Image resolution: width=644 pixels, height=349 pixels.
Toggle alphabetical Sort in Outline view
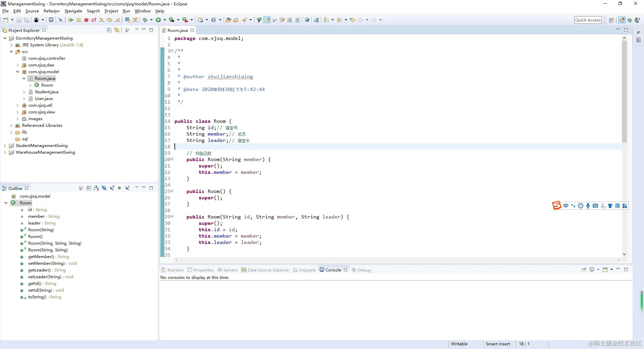click(x=96, y=188)
